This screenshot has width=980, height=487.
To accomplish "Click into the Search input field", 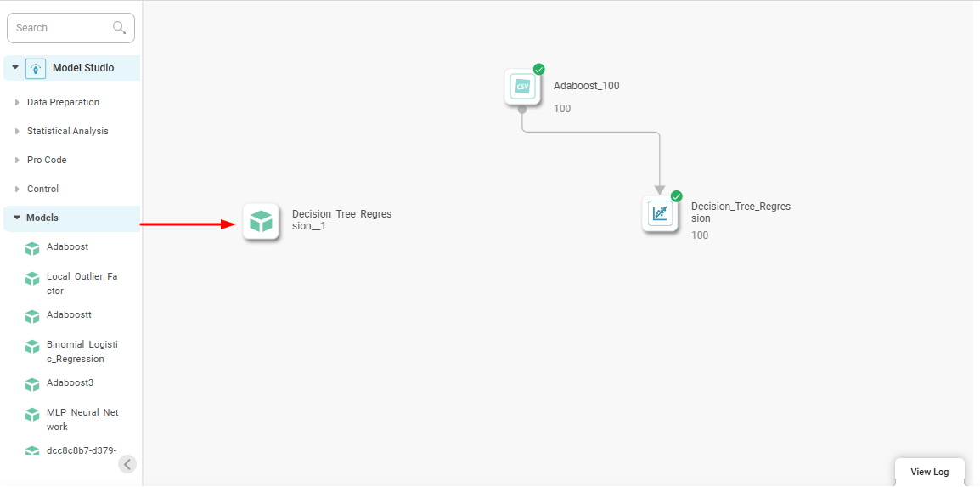I will [x=61, y=28].
